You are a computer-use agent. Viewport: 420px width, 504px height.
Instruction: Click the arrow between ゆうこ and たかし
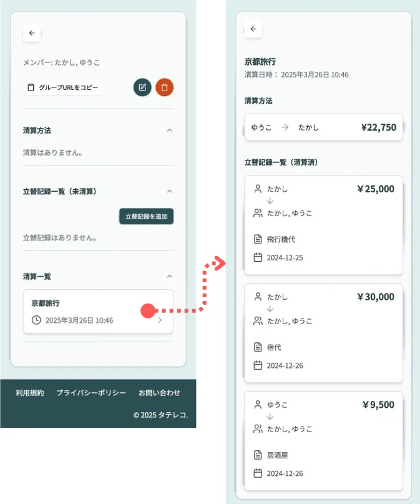(x=286, y=127)
